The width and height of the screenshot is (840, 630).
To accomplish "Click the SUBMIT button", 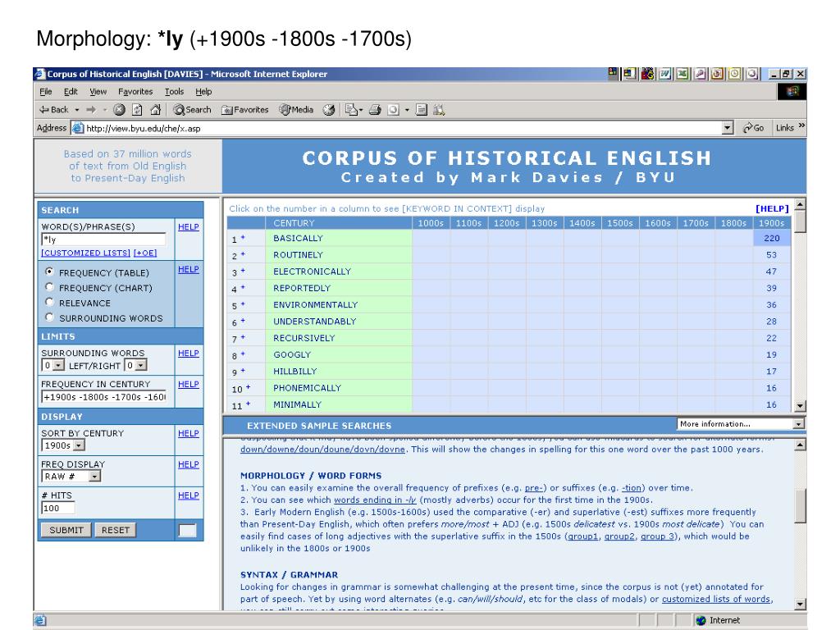I will (66, 530).
